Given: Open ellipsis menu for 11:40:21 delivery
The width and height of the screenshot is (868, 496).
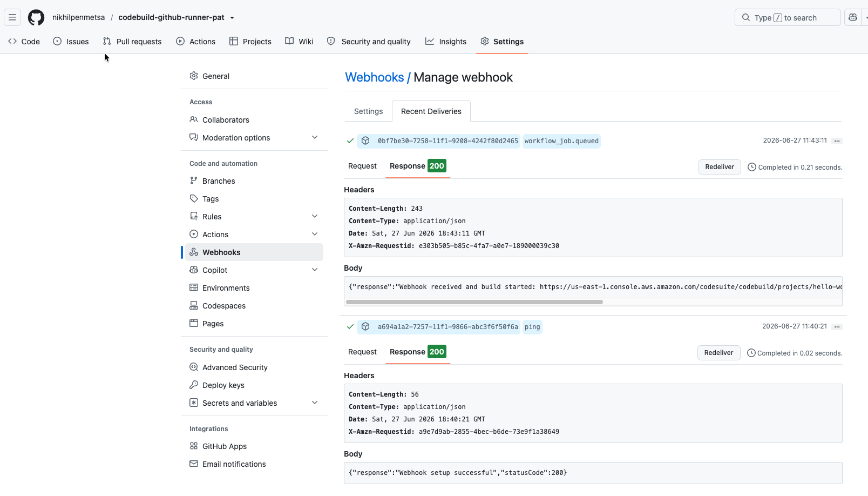Looking at the screenshot, I should coord(837,327).
